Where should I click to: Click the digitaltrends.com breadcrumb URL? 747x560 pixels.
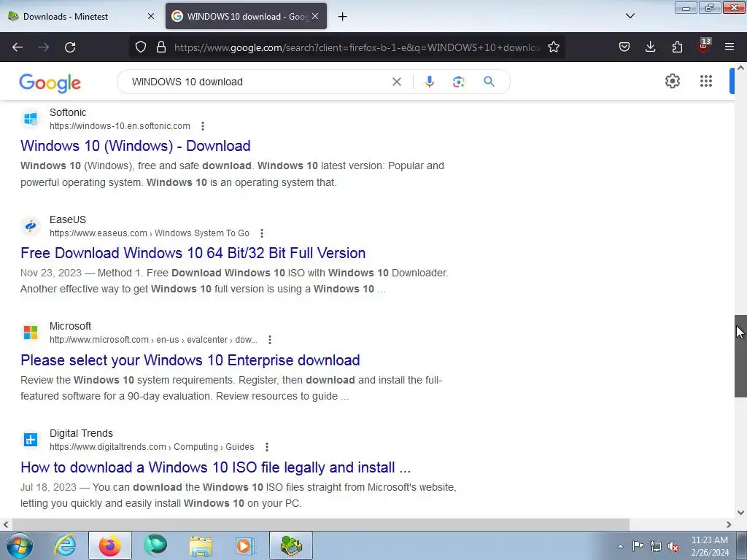[x=152, y=447]
